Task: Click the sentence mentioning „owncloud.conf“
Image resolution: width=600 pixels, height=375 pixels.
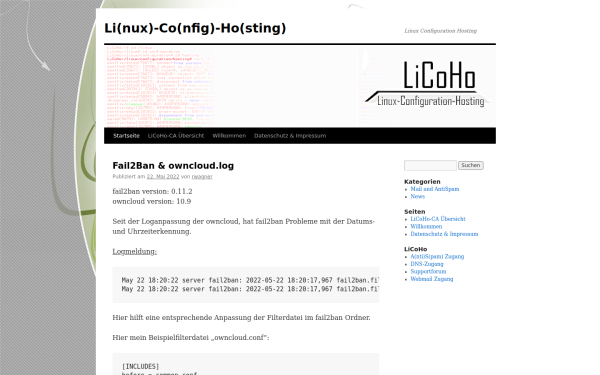Action: click(x=191, y=338)
